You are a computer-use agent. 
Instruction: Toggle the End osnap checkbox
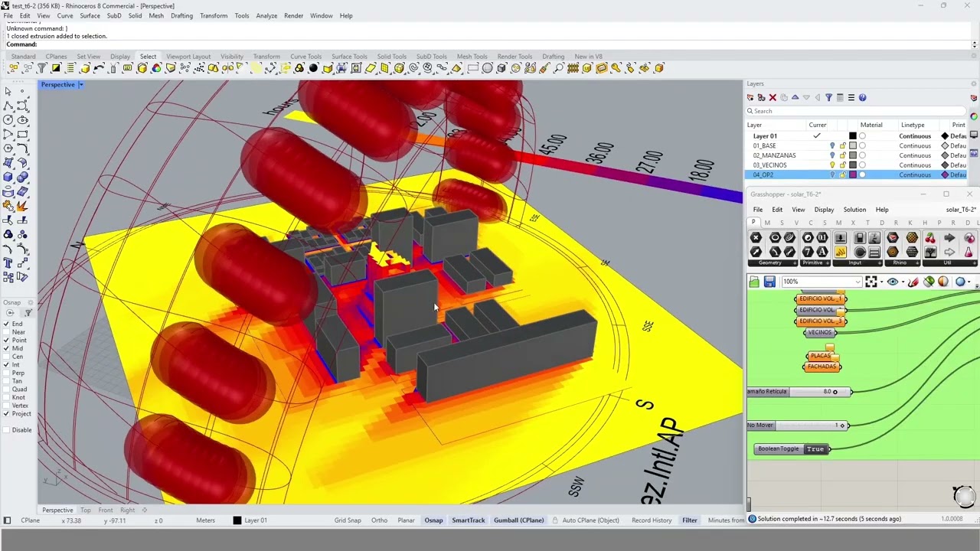click(7, 324)
